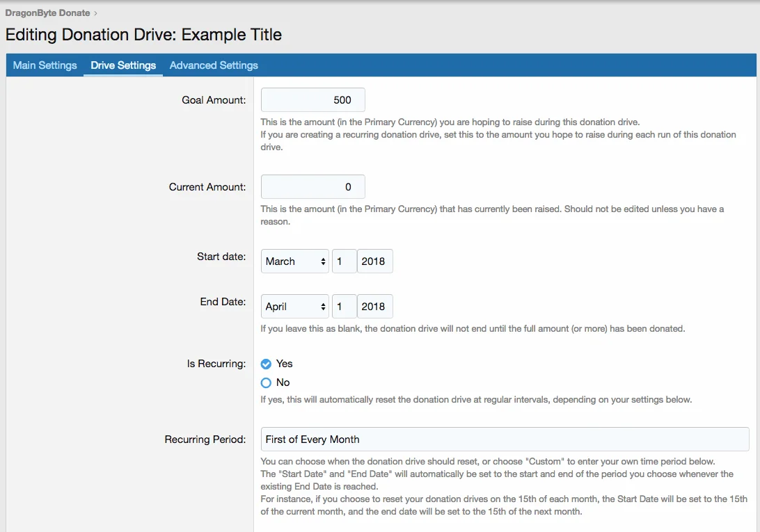Select the End Date year field

coord(374,307)
